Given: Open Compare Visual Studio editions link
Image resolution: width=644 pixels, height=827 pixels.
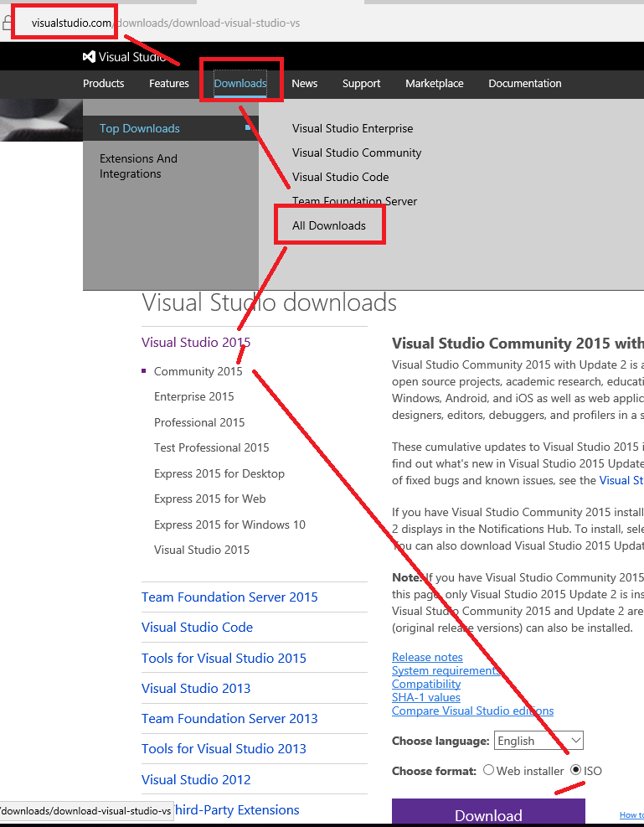Looking at the screenshot, I should coord(472,711).
